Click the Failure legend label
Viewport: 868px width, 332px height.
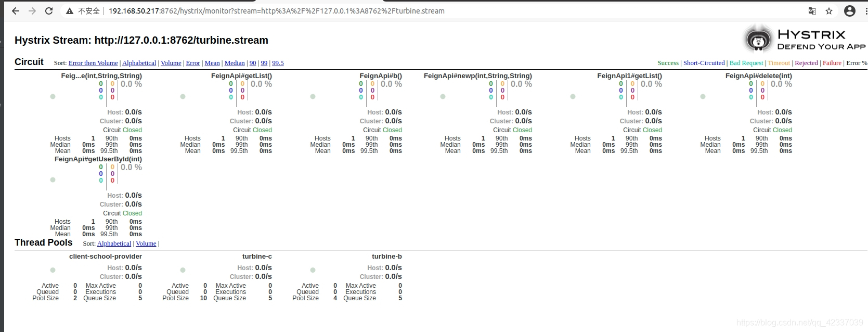click(x=832, y=63)
